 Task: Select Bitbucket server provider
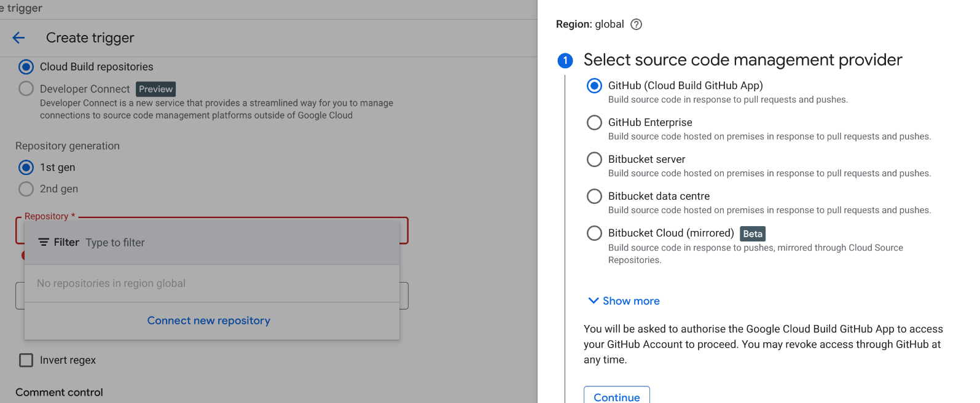point(594,159)
